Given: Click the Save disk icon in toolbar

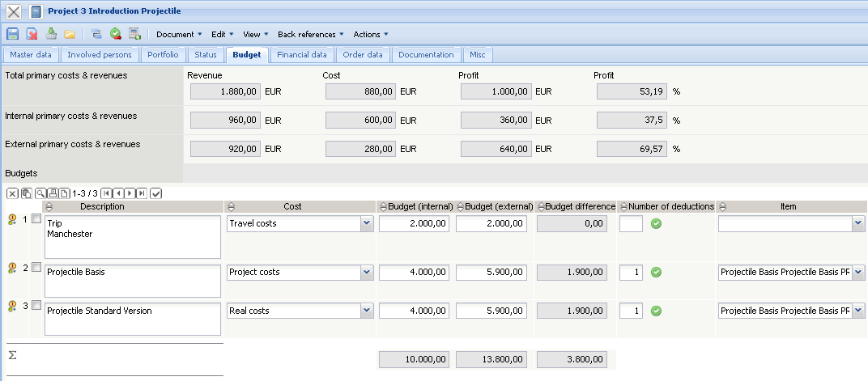Looking at the screenshot, I should click(x=12, y=34).
